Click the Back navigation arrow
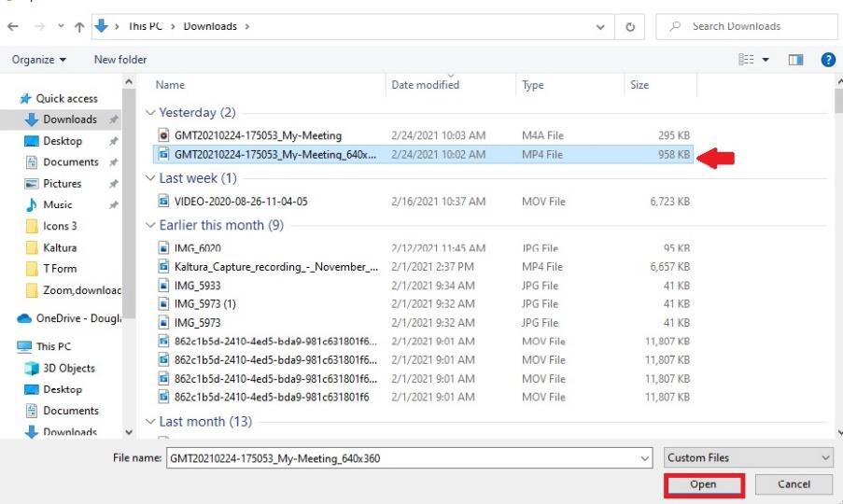 pos(13,27)
